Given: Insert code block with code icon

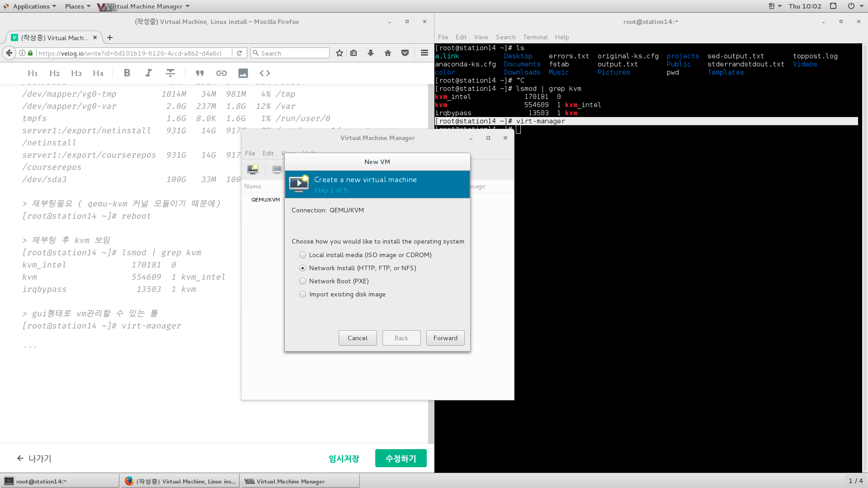Looking at the screenshot, I should tap(265, 73).
